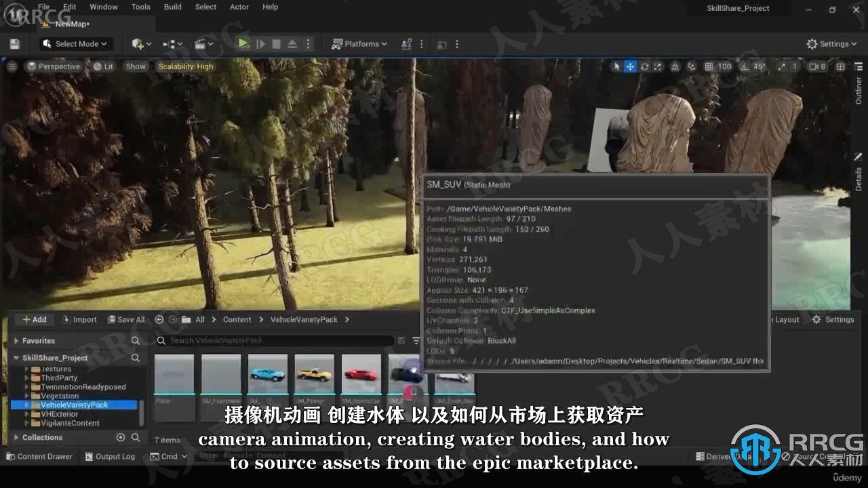Open the Help menu
The height and width of the screenshot is (488, 868).
(x=270, y=7)
